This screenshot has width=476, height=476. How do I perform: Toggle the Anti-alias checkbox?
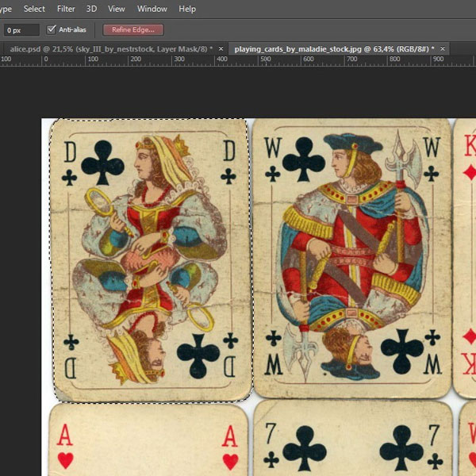pos(52,29)
